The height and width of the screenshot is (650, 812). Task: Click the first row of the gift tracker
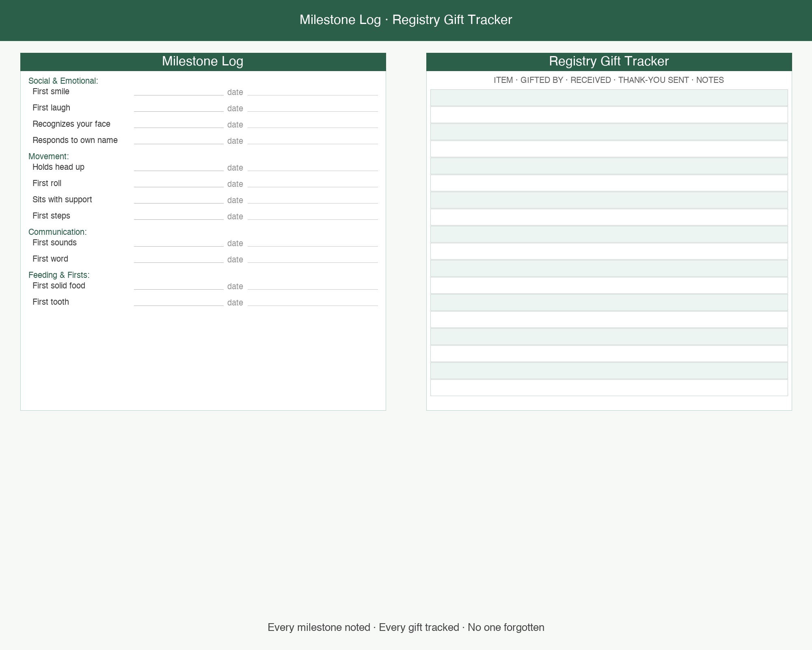tap(609, 98)
